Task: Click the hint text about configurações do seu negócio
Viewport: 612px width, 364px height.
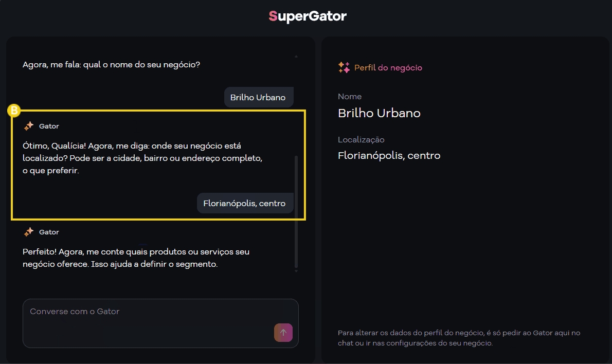Action: coord(458,339)
